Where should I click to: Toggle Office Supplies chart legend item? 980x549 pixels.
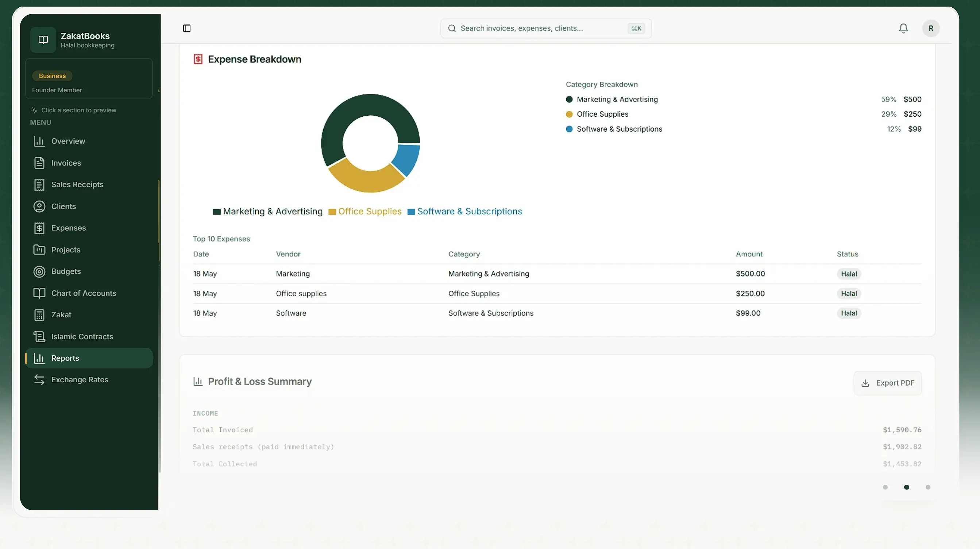click(365, 212)
